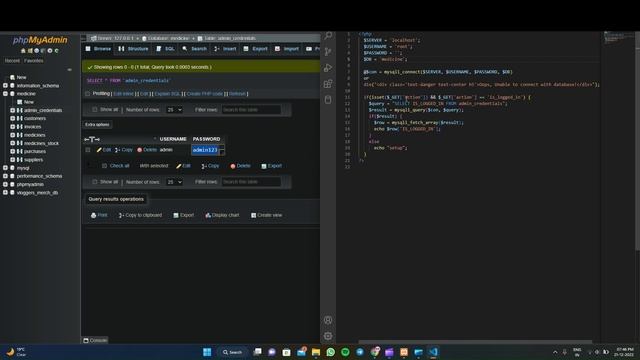Viewport: 640px width, 360px height.
Task: Open File Explorer from the taskbar
Action: point(316,352)
